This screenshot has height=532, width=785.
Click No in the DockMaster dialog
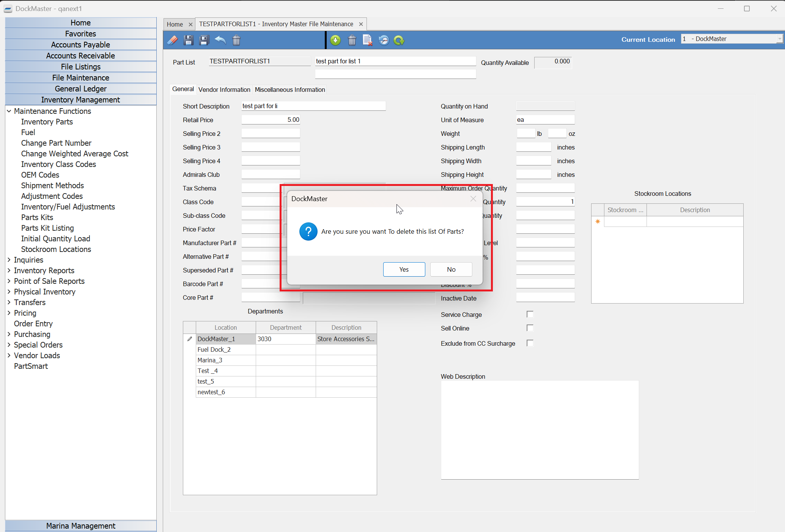pos(451,269)
